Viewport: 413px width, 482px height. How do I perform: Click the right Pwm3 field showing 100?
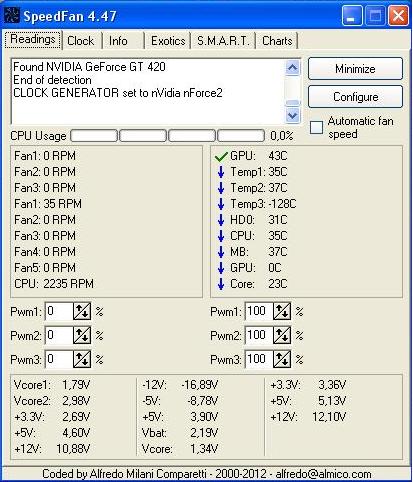click(259, 359)
